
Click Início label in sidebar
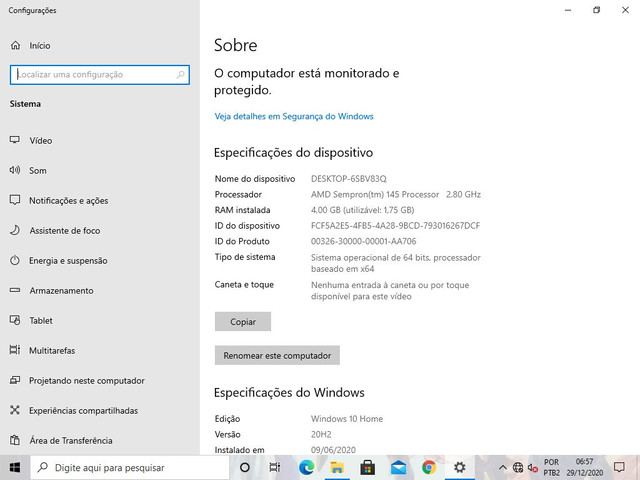tap(40, 46)
